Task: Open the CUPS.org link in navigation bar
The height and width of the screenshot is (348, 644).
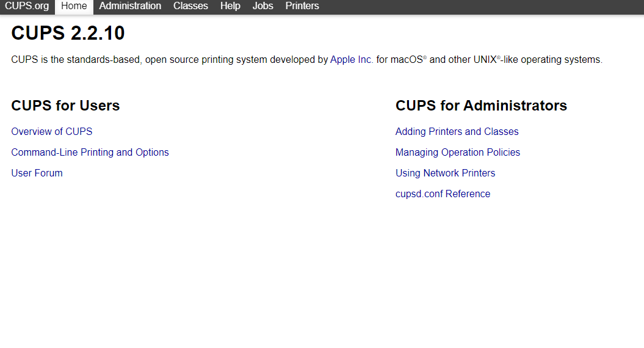Action: 27,6
